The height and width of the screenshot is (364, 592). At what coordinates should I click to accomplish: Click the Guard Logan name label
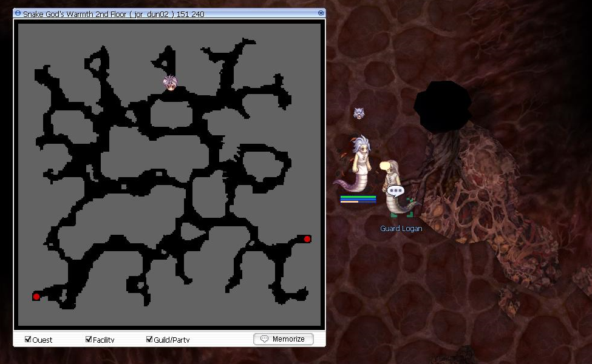click(x=401, y=229)
